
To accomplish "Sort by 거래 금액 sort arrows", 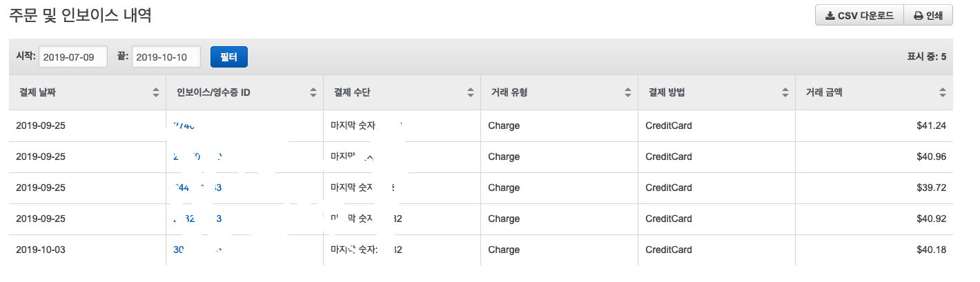I will pyautogui.click(x=942, y=92).
